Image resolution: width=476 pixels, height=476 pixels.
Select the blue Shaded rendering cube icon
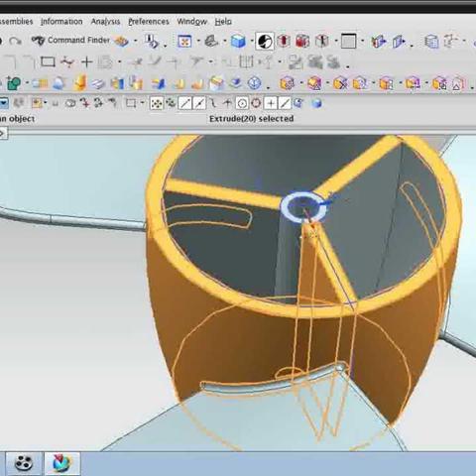pos(238,41)
